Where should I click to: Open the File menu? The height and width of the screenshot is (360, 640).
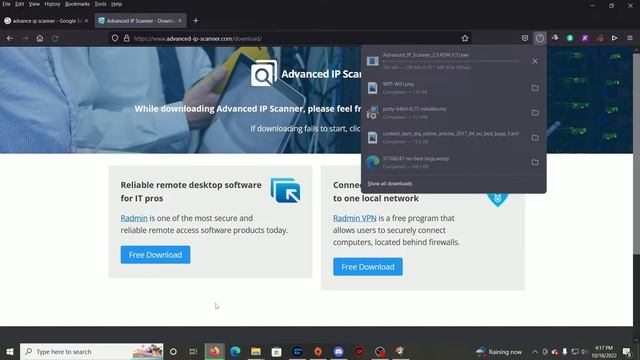coord(6,4)
